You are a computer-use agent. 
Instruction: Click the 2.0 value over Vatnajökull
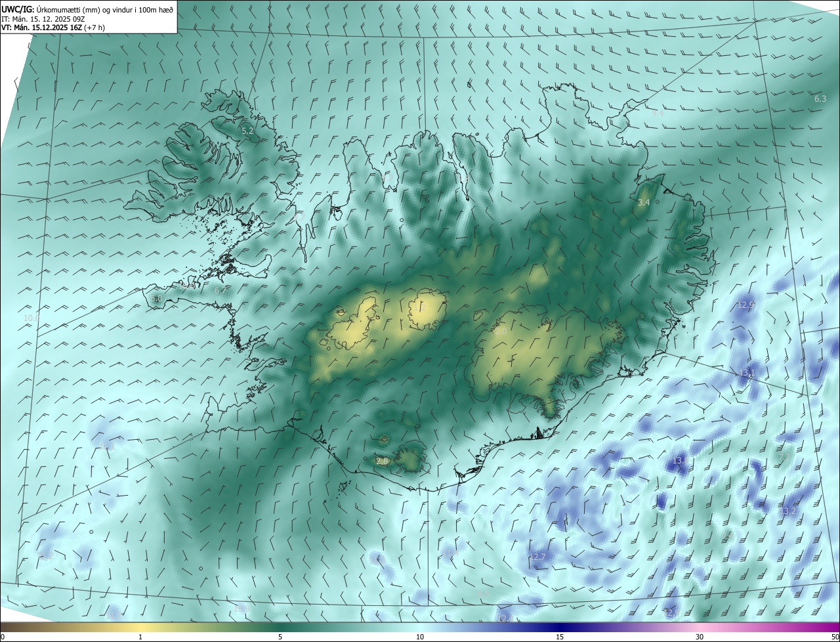[501, 332]
